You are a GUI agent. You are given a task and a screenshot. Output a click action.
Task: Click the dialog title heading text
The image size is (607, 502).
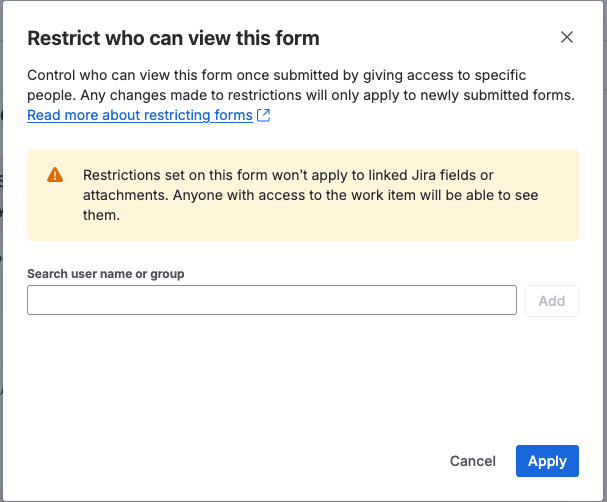173,39
